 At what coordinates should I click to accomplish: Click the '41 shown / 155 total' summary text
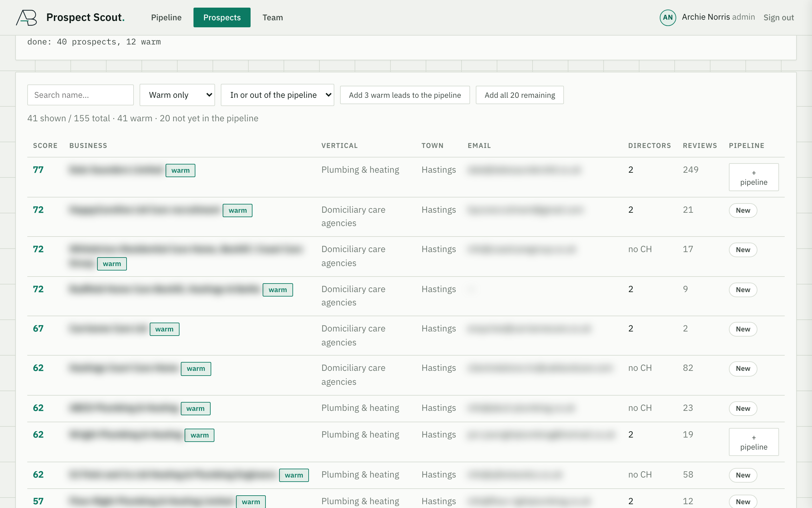click(x=69, y=118)
